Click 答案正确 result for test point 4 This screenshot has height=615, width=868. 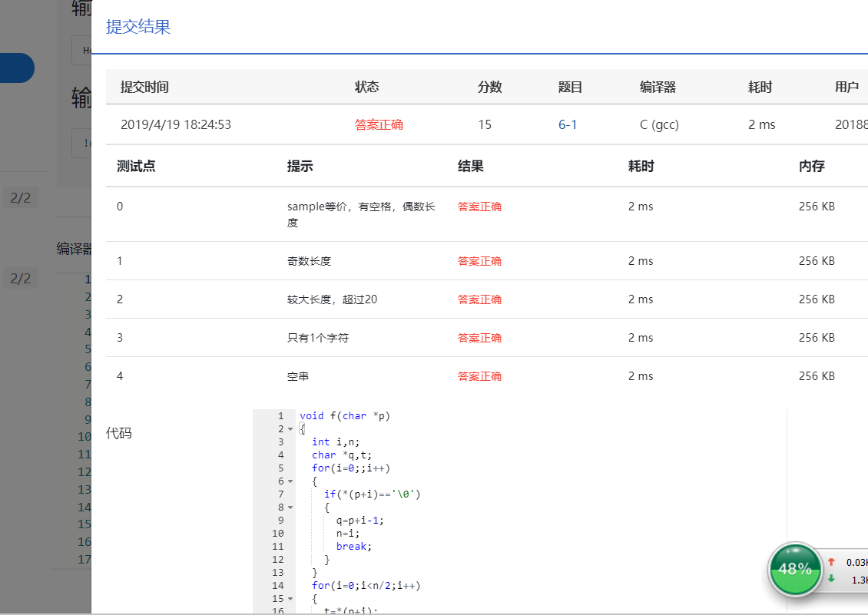pyautogui.click(x=479, y=376)
